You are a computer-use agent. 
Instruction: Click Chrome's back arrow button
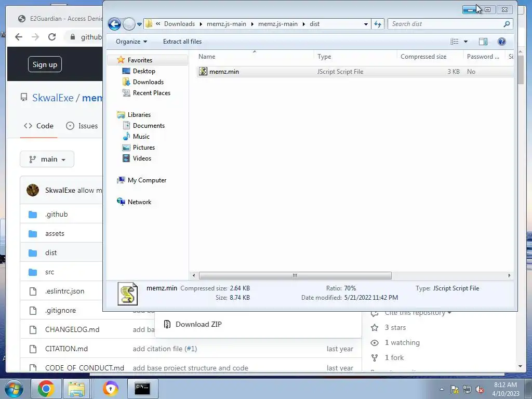(19, 37)
